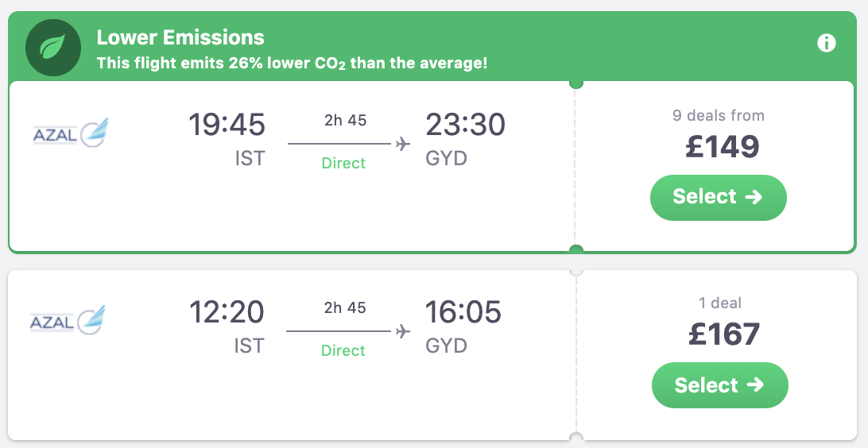Click the 26% lower CO2 message
This screenshot has width=868, height=448.
(292, 63)
